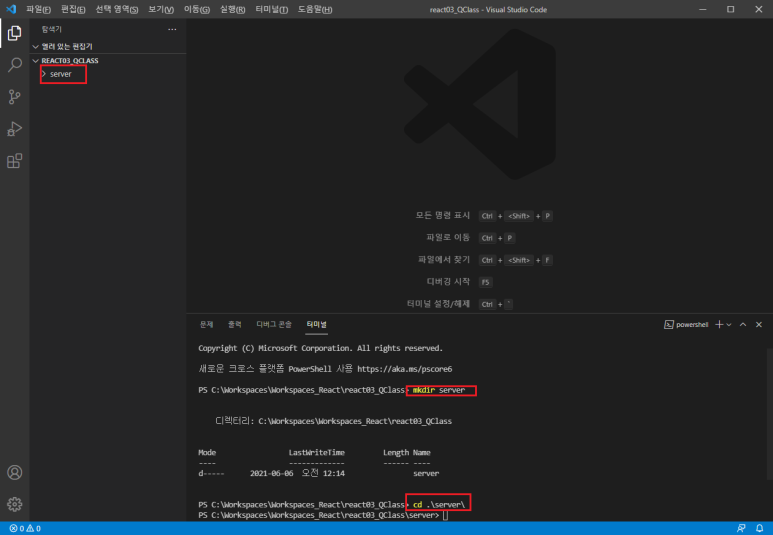Click the 2021-06-06 date in terminal listing
The height and width of the screenshot is (535, 773).
click(x=272, y=473)
